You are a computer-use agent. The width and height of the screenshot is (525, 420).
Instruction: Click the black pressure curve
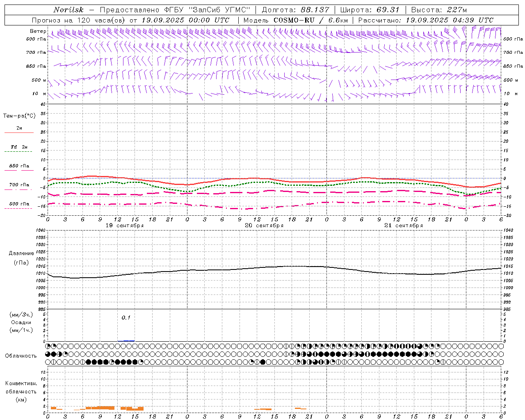[275, 267]
